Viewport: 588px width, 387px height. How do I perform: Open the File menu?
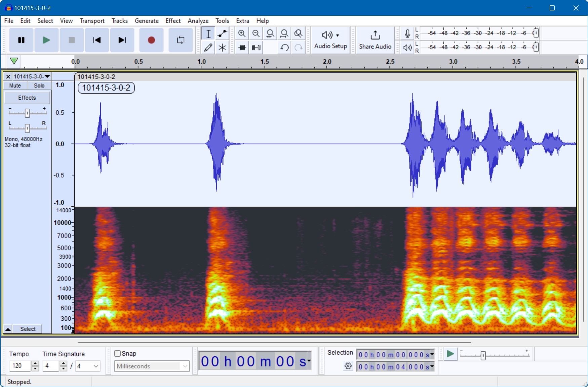(9, 21)
